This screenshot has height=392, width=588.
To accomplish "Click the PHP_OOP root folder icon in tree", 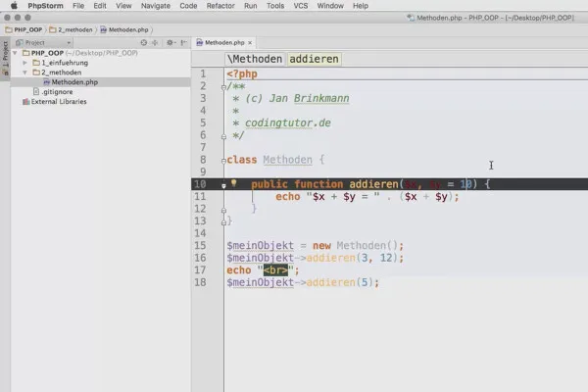I will [25, 53].
